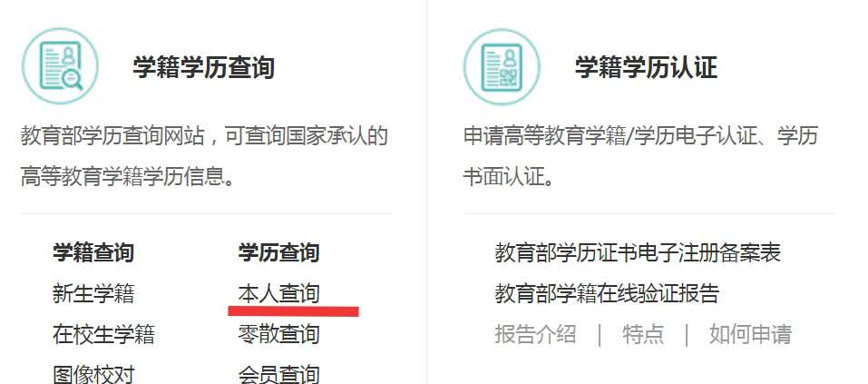Click the 学籍学历查询 description text
The width and height of the screenshot is (868, 384).
click(204, 156)
